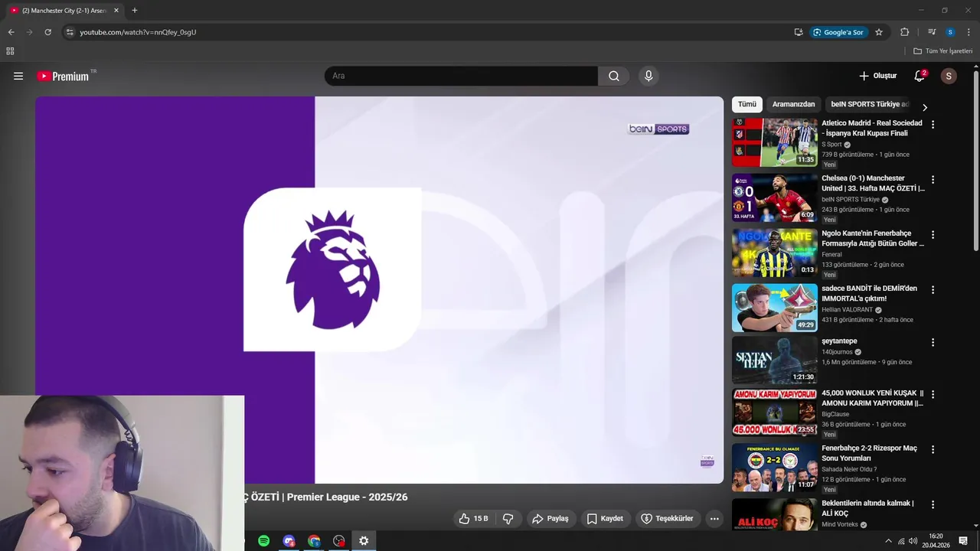Save video with Kaydet button
This screenshot has height=551, width=980.
click(605, 519)
